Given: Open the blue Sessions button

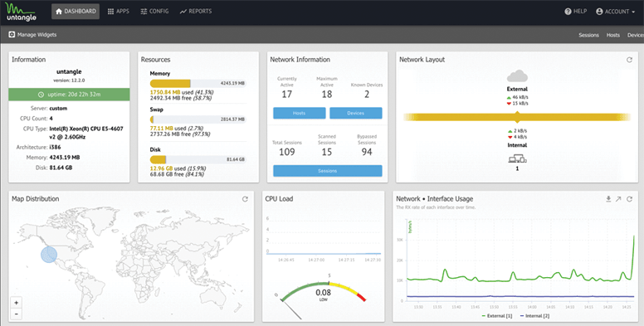Looking at the screenshot, I should pyautogui.click(x=327, y=171).
